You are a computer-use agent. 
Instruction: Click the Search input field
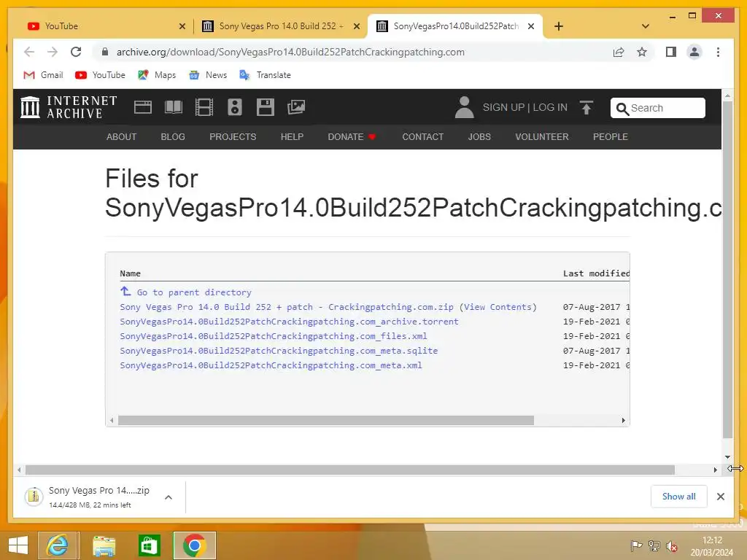657,108
